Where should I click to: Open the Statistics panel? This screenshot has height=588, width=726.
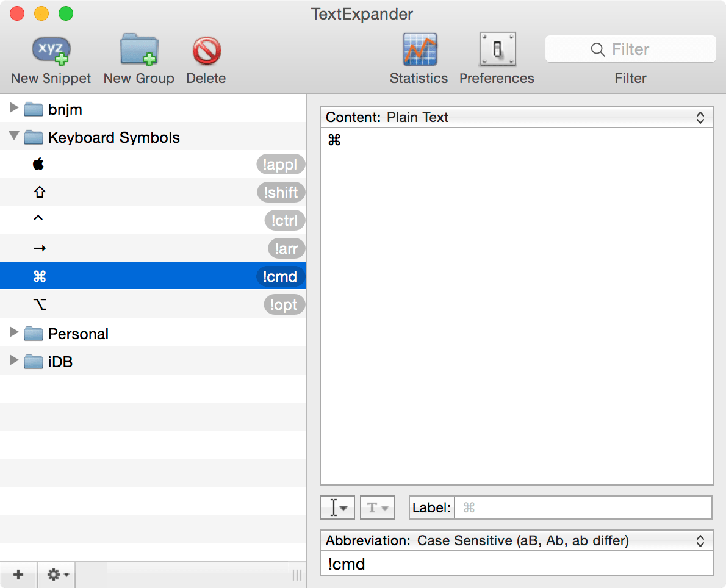(419, 58)
